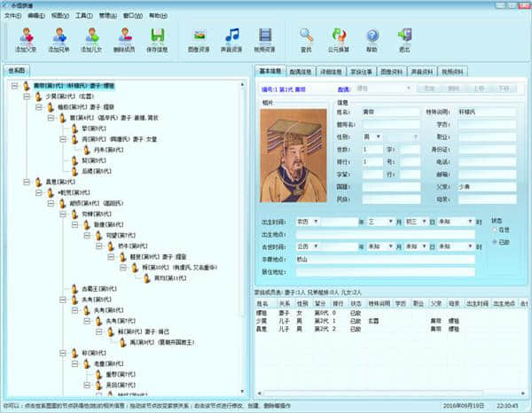This screenshot has height=413, width=532.
Task: Collapse the 舜 第10代 branch
Action: tap(123, 268)
